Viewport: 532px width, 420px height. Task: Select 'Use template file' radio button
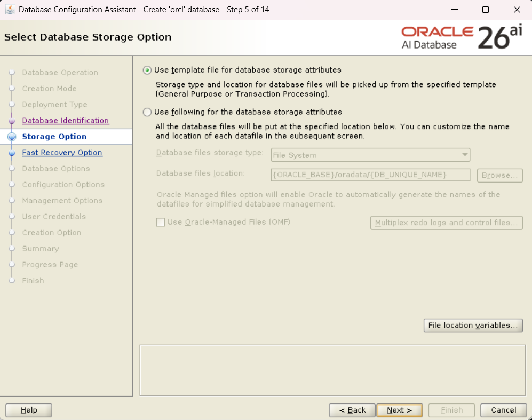(147, 70)
